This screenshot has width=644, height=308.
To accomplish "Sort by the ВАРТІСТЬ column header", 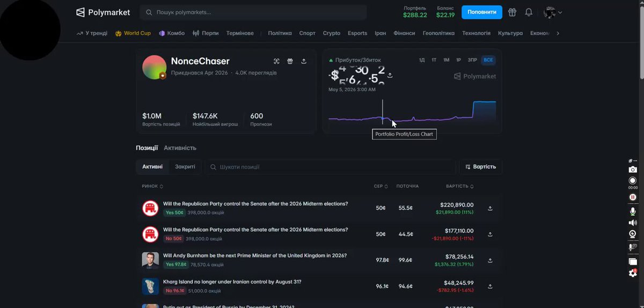I will point(460,186).
